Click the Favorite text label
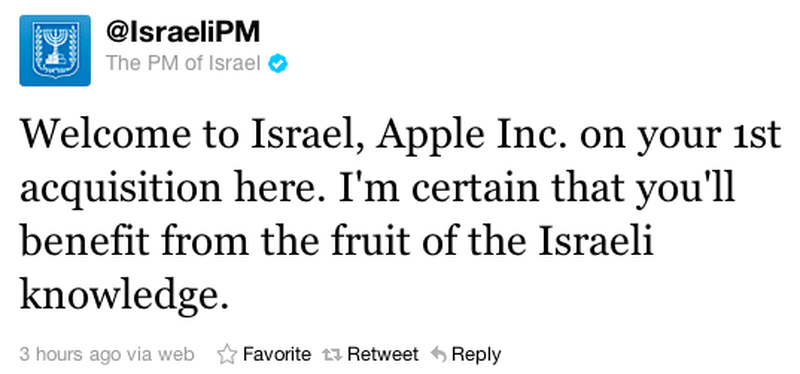The height and width of the screenshot is (374, 800). coord(277,354)
